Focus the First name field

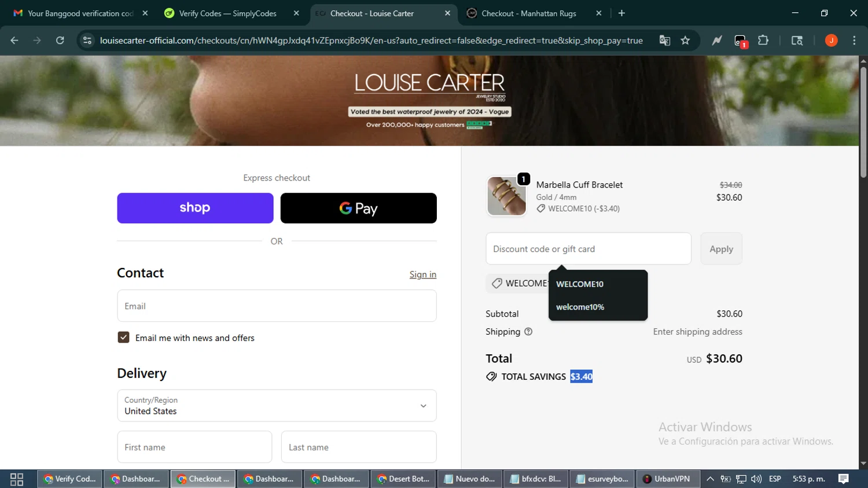(x=194, y=447)
